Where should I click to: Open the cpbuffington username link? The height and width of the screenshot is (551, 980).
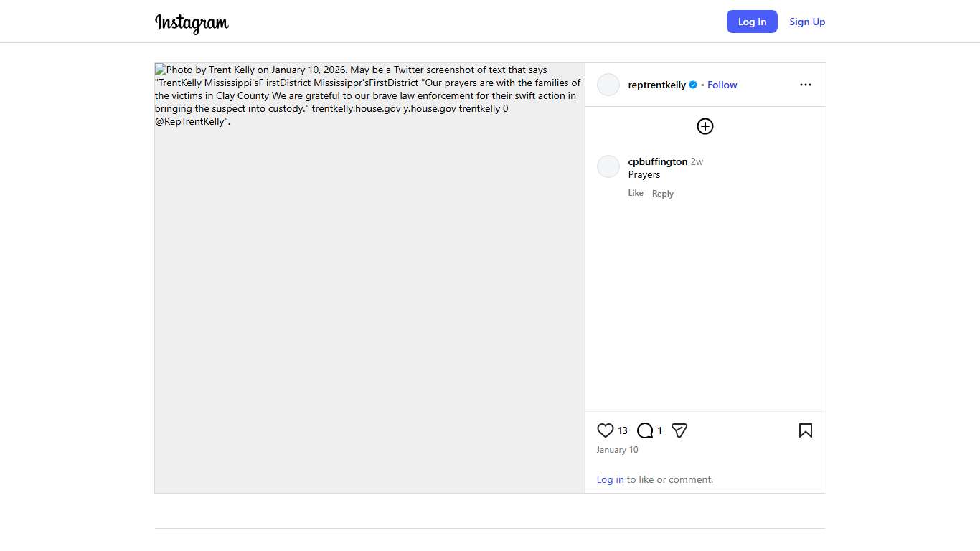tap(657, 161)
